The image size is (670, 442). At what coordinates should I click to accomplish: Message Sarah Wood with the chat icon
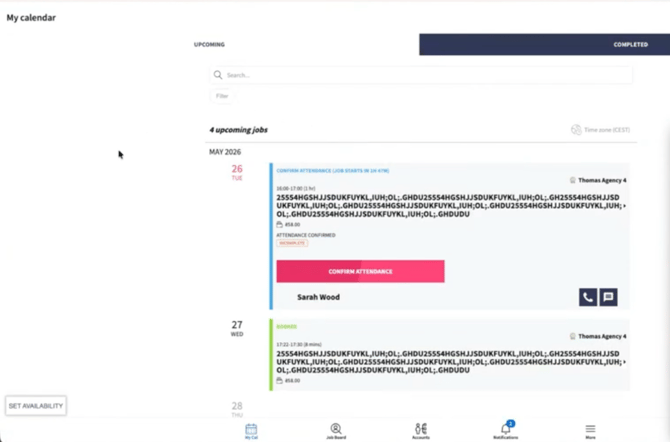[x=608, y=297]
